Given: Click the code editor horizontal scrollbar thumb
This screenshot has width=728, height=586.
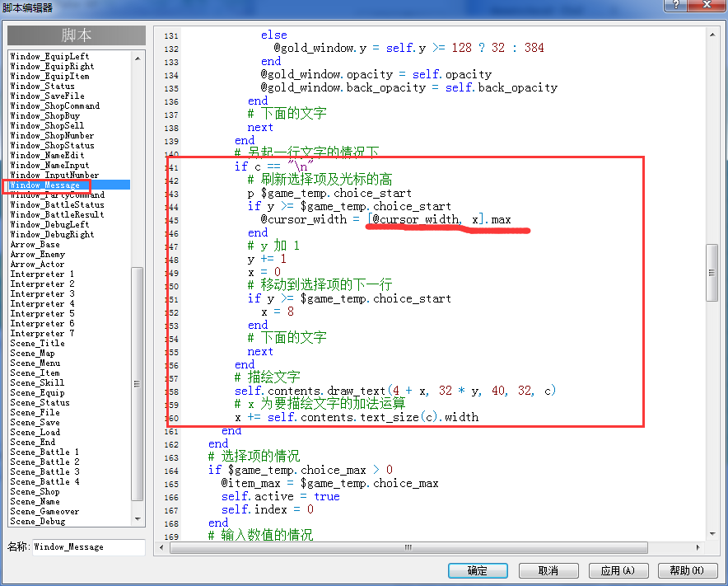Looking at the screenshot, I should (408, 547).
